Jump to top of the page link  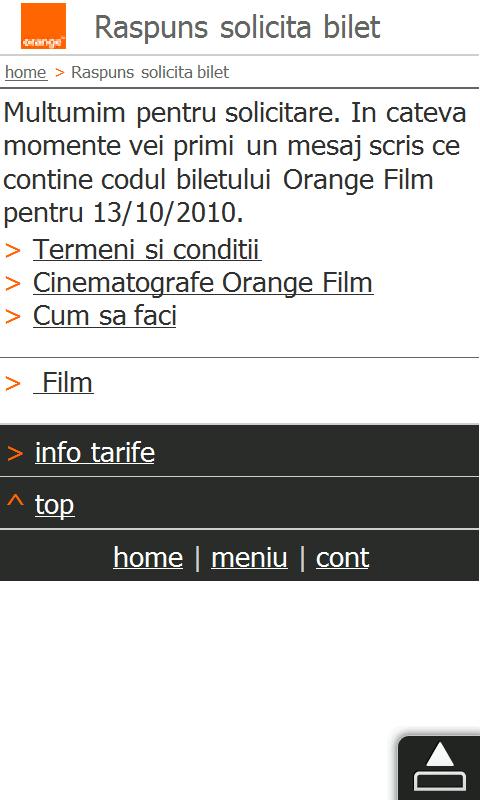(x=55, y=506)
